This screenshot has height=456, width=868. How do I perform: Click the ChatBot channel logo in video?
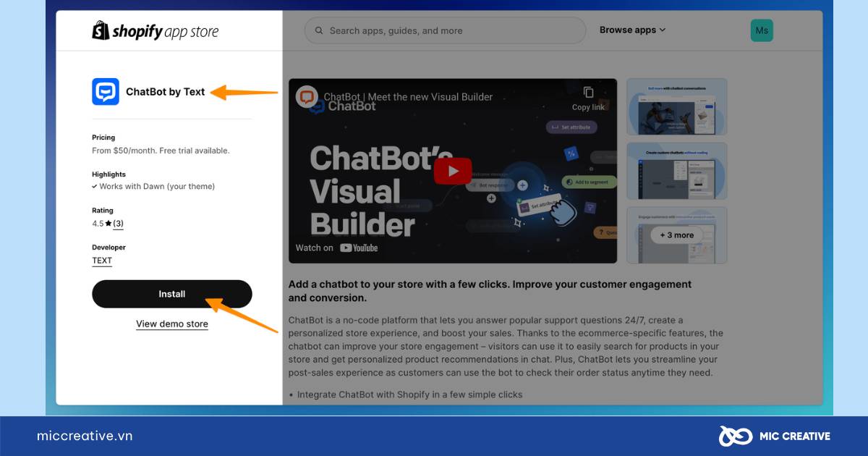307,97
